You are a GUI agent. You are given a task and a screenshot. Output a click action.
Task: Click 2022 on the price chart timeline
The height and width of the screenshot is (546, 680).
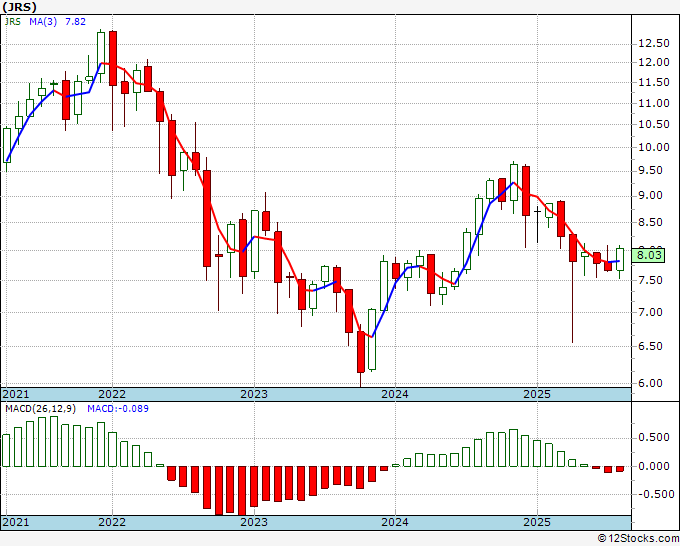(112, 394)
